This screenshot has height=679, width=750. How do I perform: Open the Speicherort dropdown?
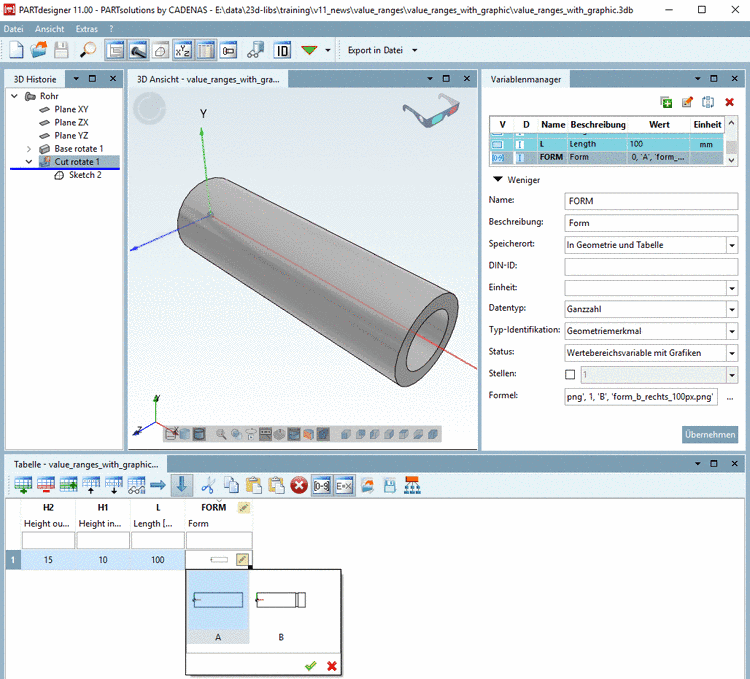(732, 245)
